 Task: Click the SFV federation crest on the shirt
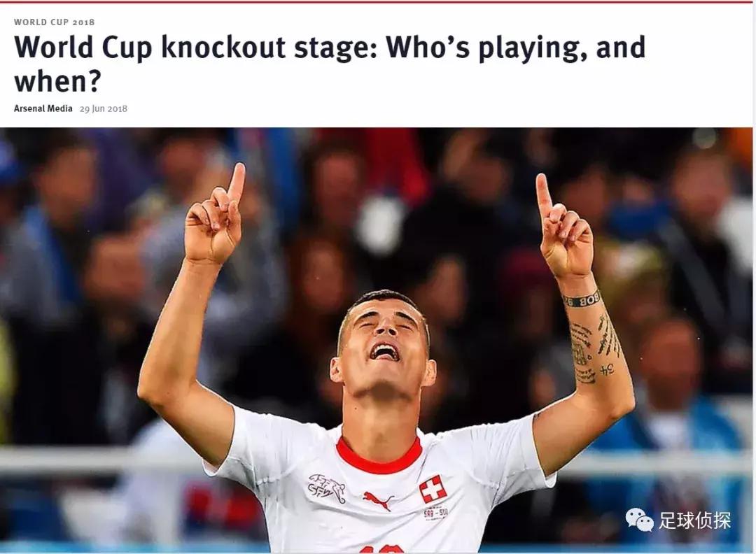pyautogui.click(x=327, y=487)
